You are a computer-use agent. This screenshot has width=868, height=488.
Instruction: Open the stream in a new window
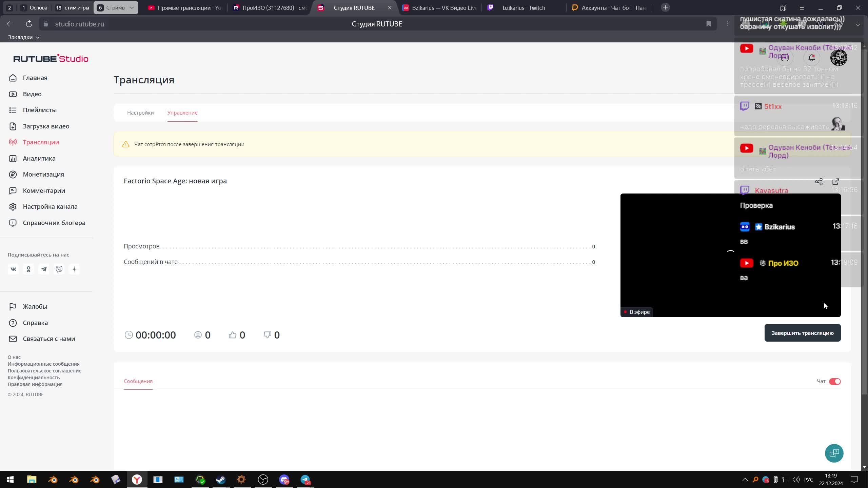click(x=835, y=182)
